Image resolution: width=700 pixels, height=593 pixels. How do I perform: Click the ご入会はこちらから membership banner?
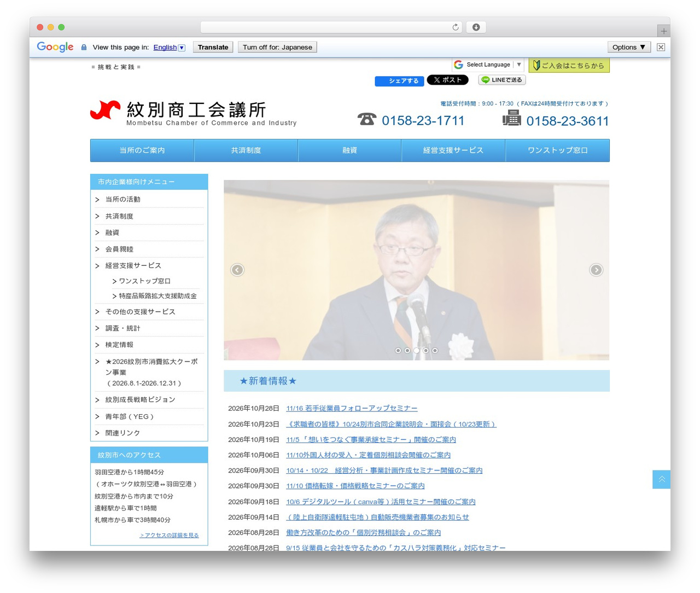(x=569, y=65)
